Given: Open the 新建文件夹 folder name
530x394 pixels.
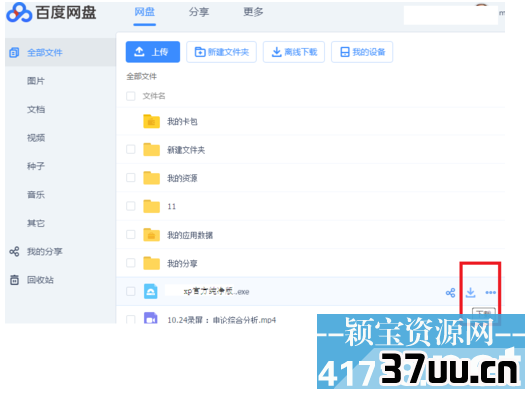Looking at the screenshot, I should pyautogui.click(x=186, y=150).
